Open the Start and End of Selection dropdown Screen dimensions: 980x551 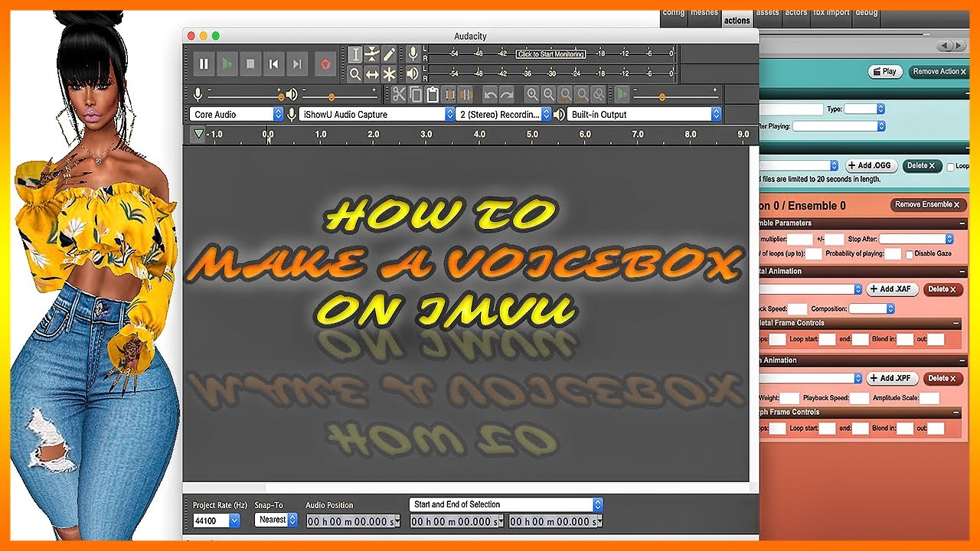[507, 505]
